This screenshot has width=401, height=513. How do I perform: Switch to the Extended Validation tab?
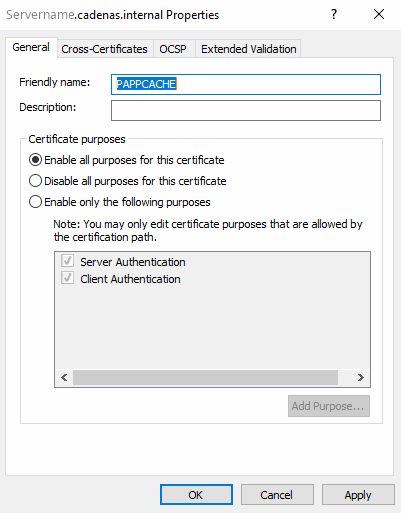click(x=248, y=49)
